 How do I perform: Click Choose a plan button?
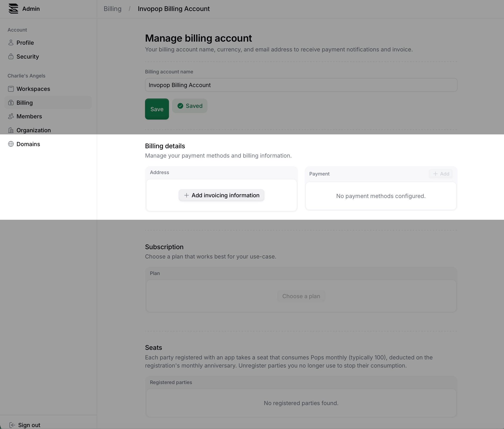301,296
